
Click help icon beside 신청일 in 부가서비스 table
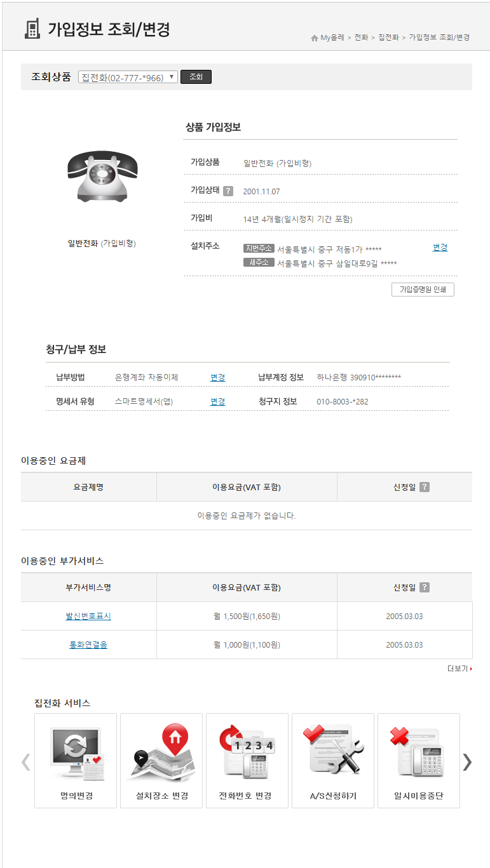425,587
